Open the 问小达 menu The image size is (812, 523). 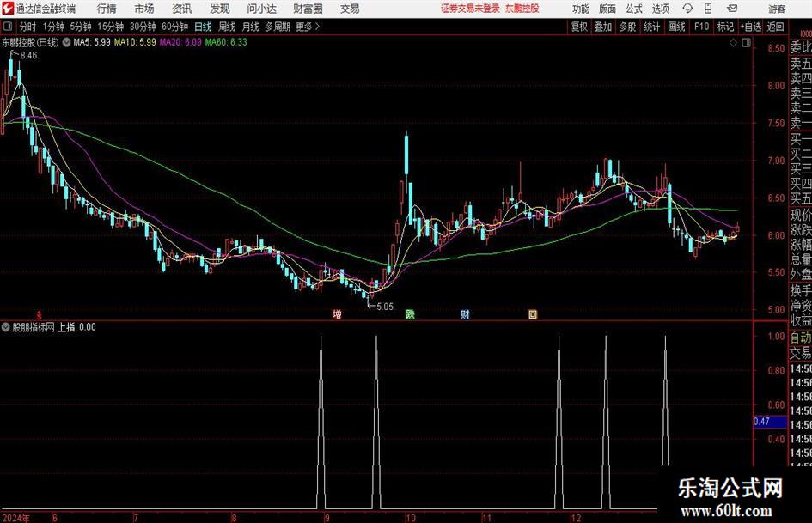point(261,9)
